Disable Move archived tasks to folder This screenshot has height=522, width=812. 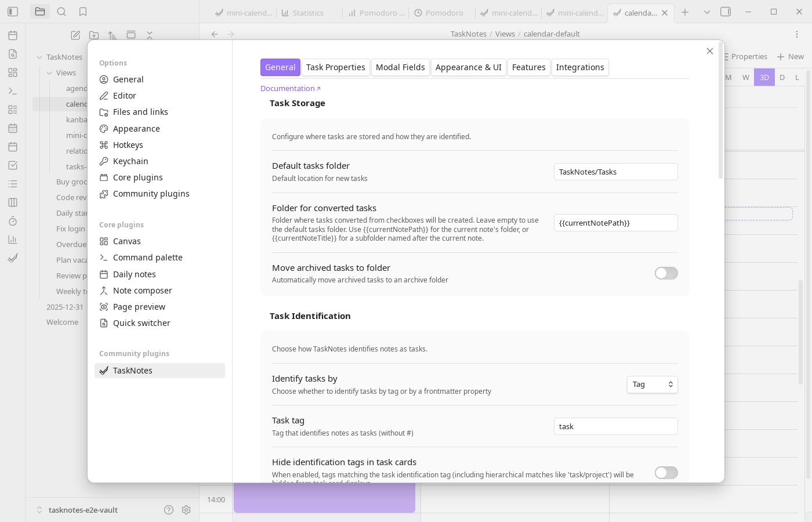(x=666, y=273)
